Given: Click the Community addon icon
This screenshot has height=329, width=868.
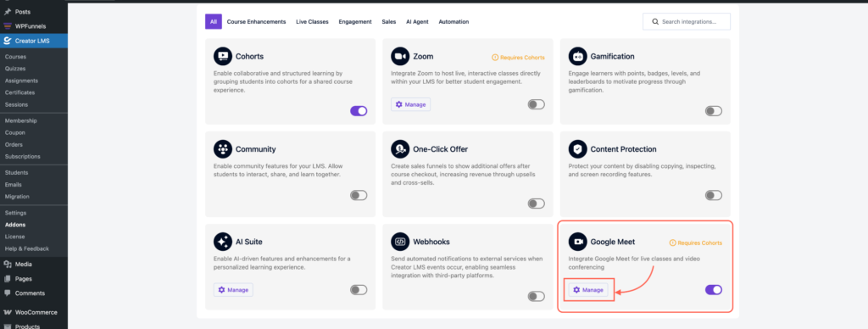Looking at the screenshot, I should 223,149.
